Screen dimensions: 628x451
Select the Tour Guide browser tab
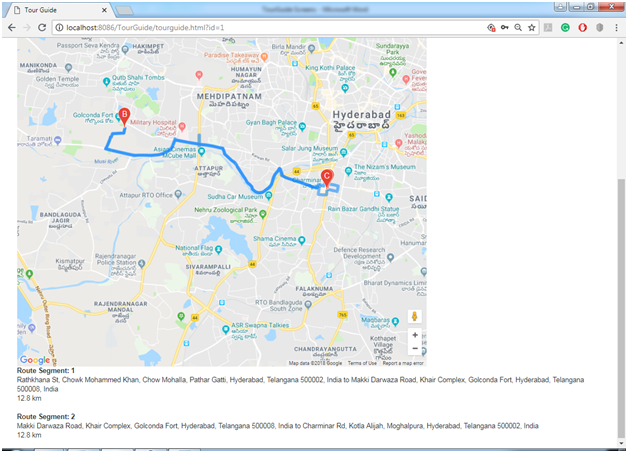click(58, 10)
